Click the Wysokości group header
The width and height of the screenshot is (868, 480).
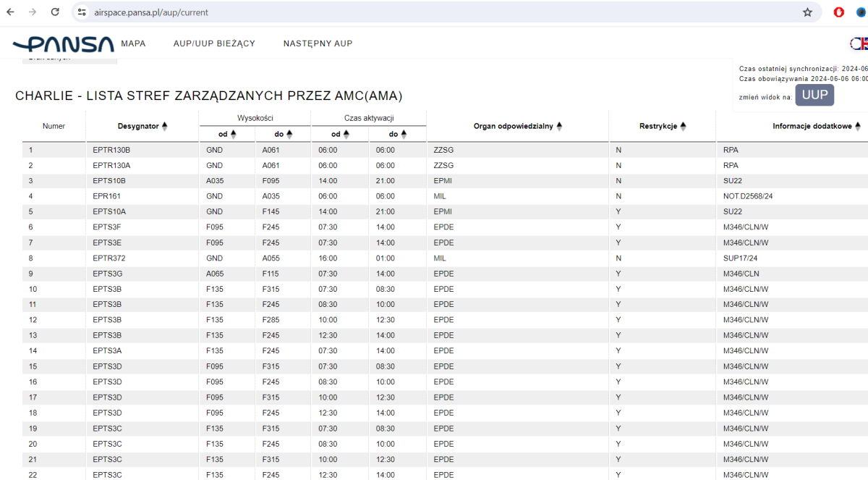[x=255, y=118]
